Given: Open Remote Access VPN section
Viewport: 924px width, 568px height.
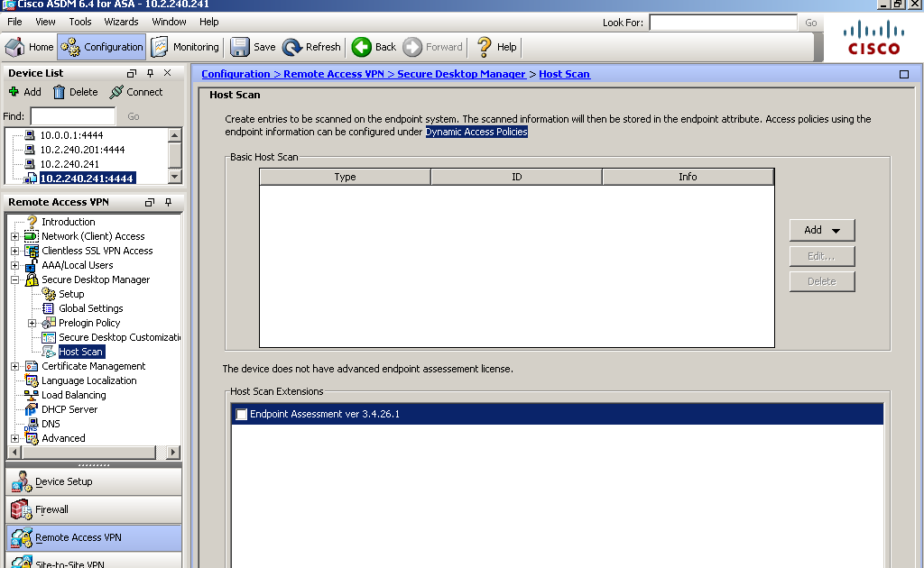Looking at the screenshot, I should point(94,538).
